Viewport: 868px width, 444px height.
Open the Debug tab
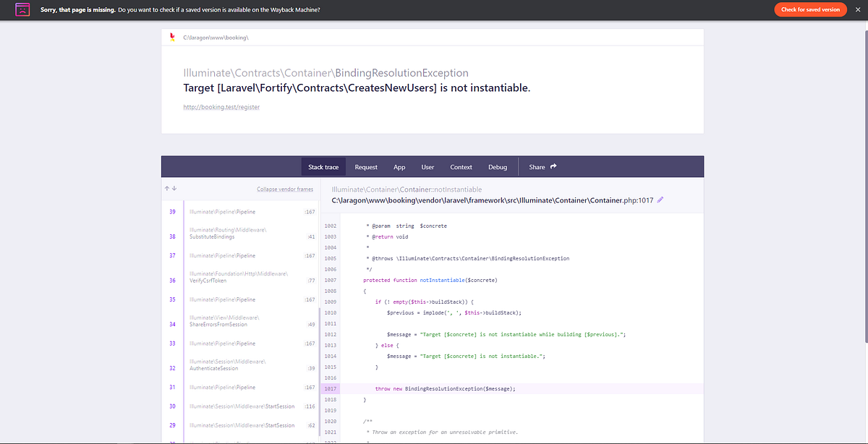tap(498, 166)
